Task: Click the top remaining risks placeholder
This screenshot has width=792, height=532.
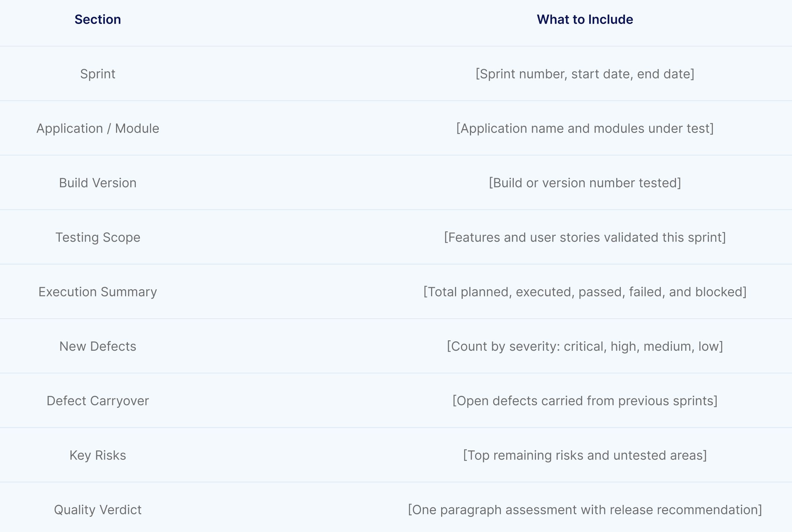Action: (585, 455)
